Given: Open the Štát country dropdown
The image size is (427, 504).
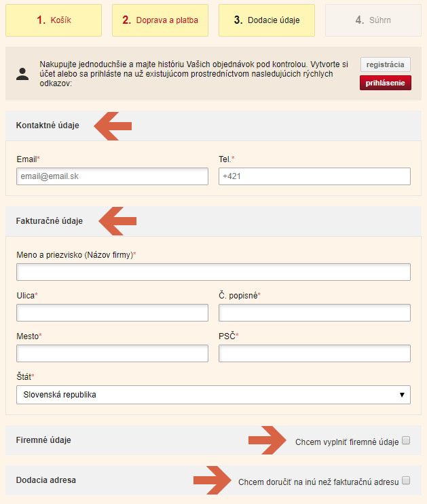Looking at the screenshot, I should 213,395.
